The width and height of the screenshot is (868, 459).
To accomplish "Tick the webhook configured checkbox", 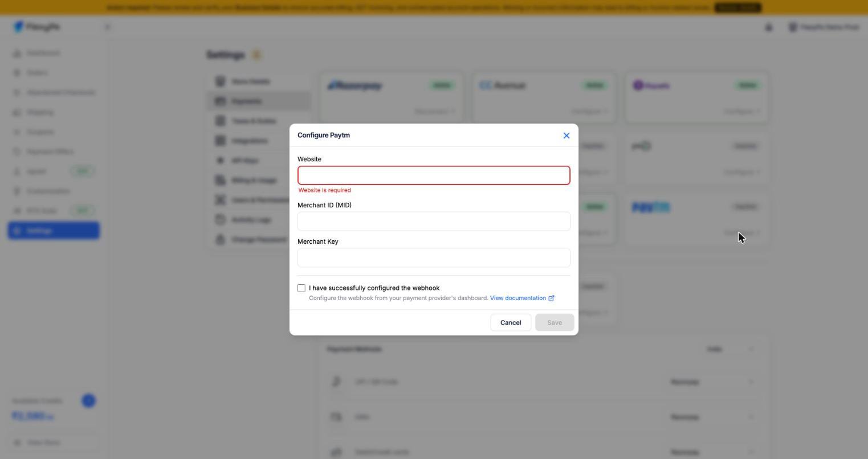I will pyautogui.click(x=301, y=288).
